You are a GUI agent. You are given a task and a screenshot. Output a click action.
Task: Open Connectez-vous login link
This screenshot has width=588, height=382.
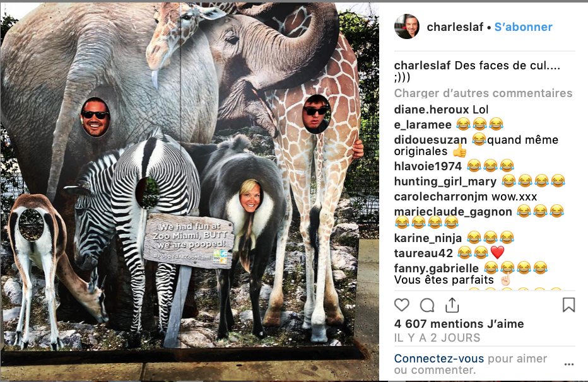(439, 359)
